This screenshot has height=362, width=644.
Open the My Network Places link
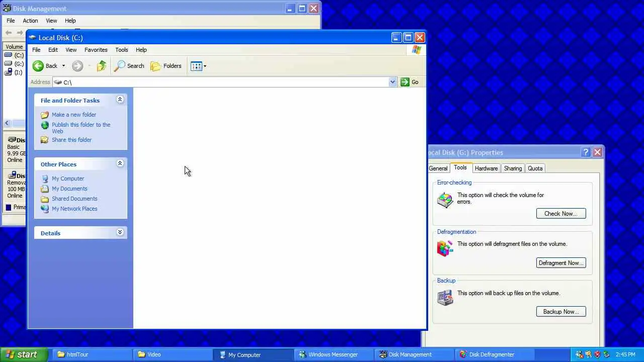74,209
